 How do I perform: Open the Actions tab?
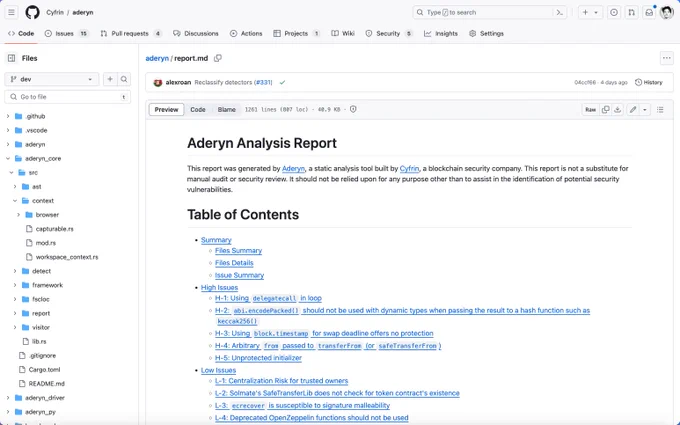point(246,33)
